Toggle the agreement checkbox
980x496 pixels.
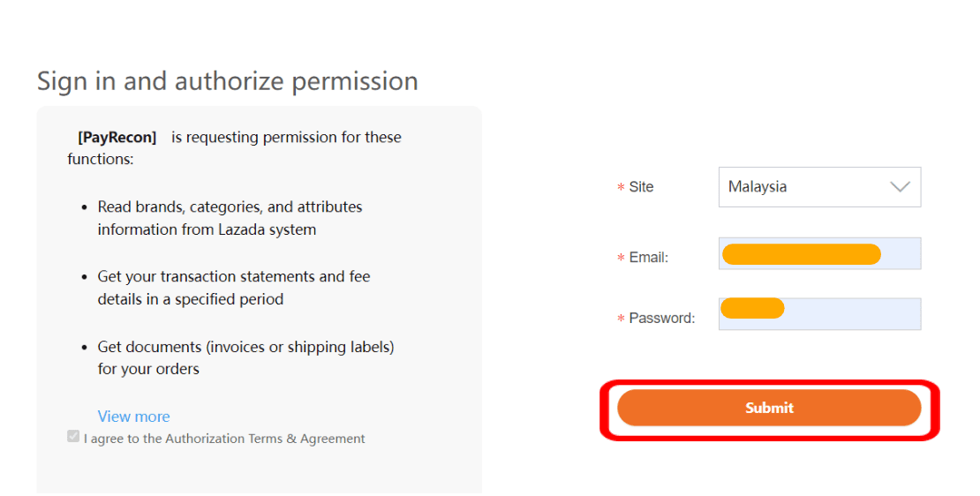pyautogui.click(x=73, y=436)
